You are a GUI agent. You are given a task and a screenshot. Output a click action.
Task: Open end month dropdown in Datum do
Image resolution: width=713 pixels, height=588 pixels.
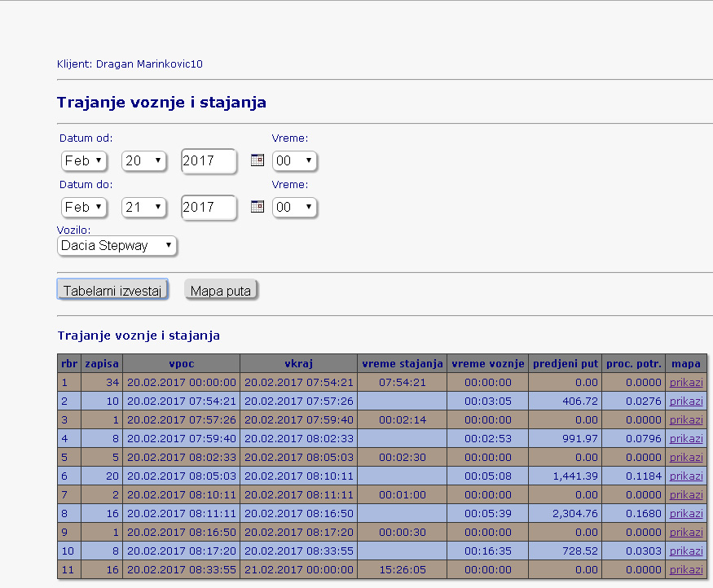tap(84, 207)
